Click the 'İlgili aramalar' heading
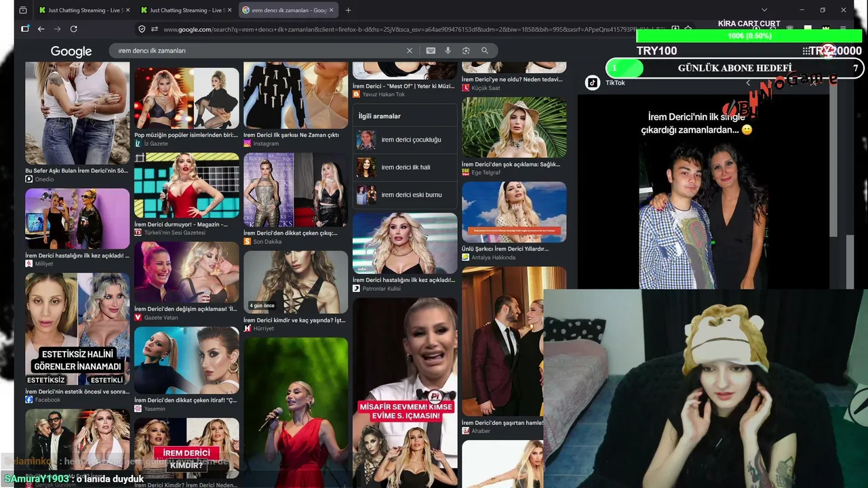This screenshot has height=488, width=868. click(380, 117)
